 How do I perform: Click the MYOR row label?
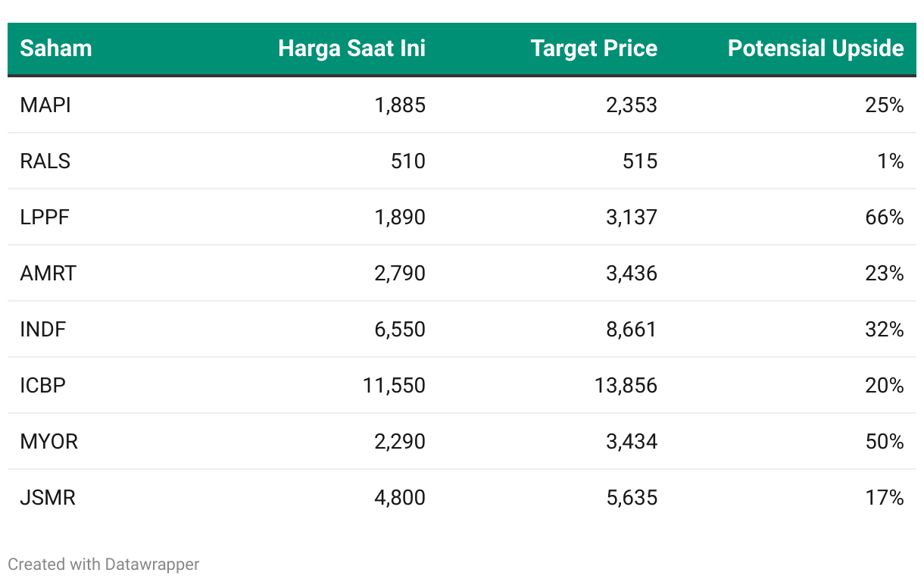click(48, 442)
